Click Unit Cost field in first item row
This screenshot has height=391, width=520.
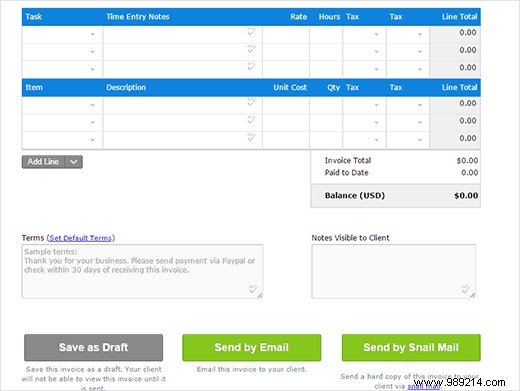tap(286, 105)
